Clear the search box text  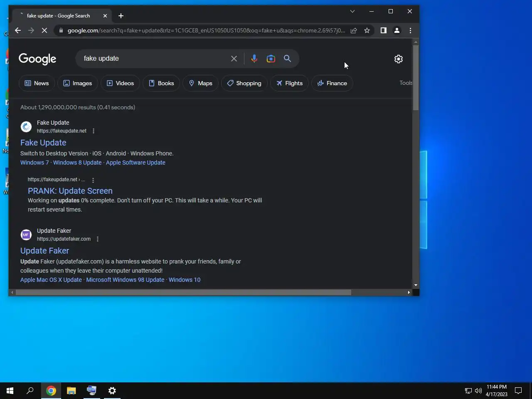234,59
